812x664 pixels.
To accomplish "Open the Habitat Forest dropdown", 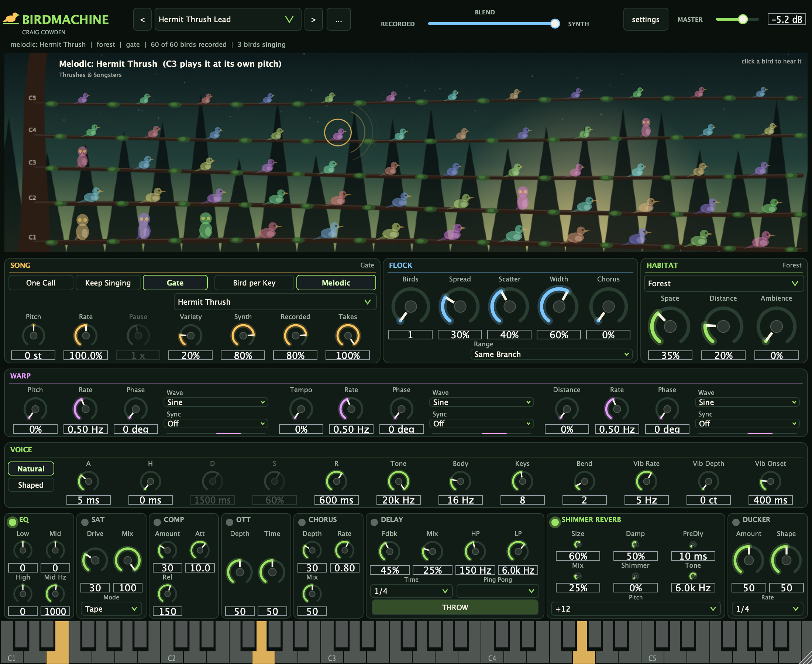I will point(724,283).
